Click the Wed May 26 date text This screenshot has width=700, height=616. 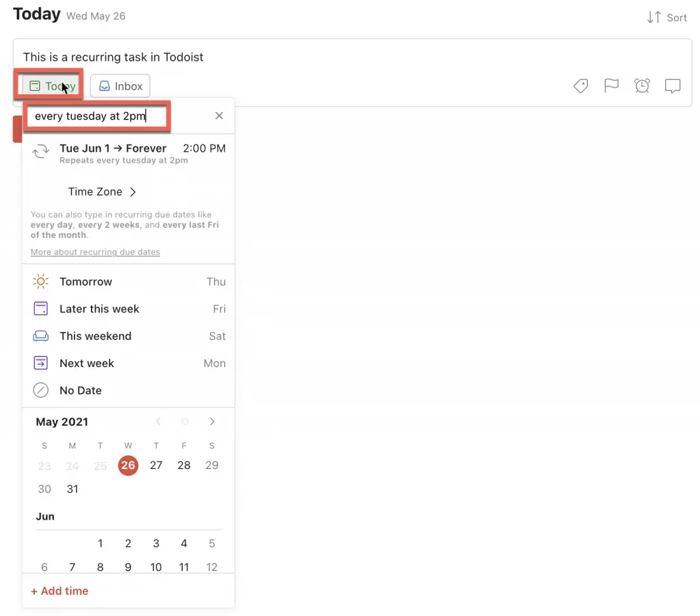pos(96,16)
